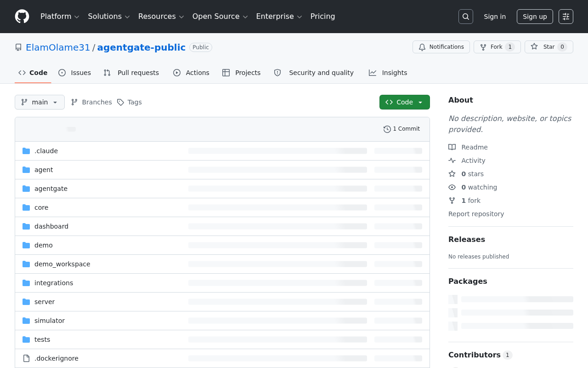Click the Branches branch icon
The image size is (588, 368).
pos(74,102)
